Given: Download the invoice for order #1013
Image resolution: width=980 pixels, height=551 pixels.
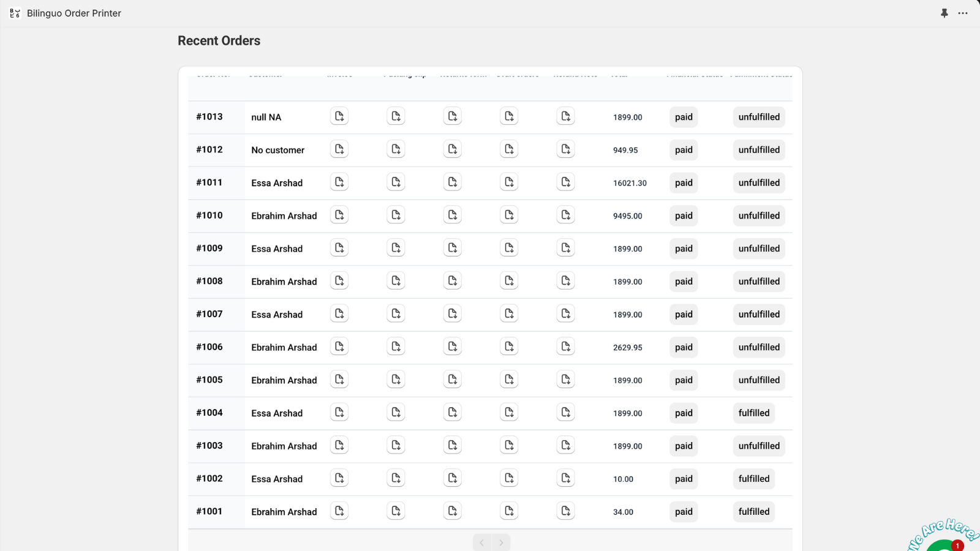Looking at the screenshot, I should [x=339, y=116].
